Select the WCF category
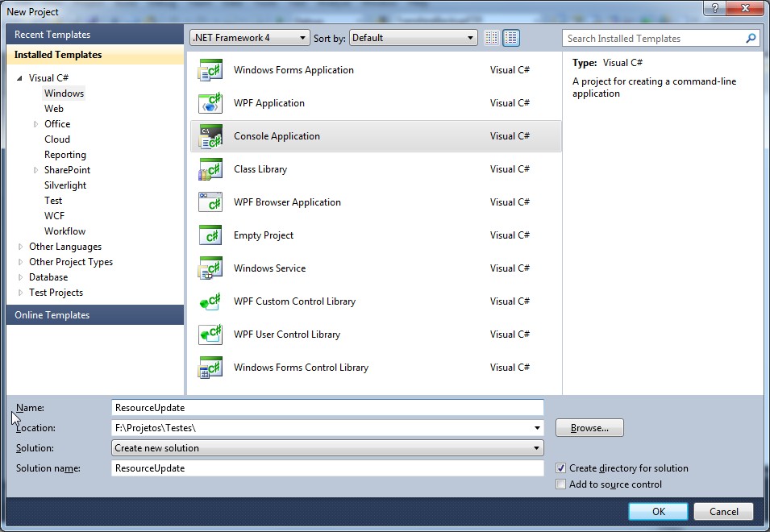Screen dimensions: 770x532 54,216
